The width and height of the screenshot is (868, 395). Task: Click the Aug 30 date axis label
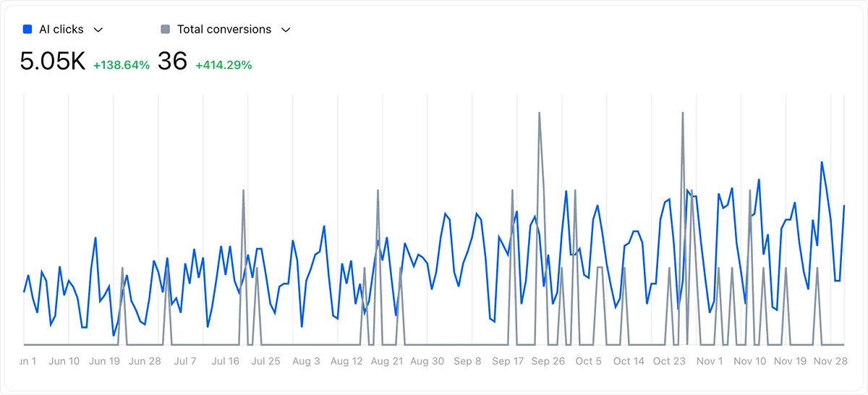[427, 361]
